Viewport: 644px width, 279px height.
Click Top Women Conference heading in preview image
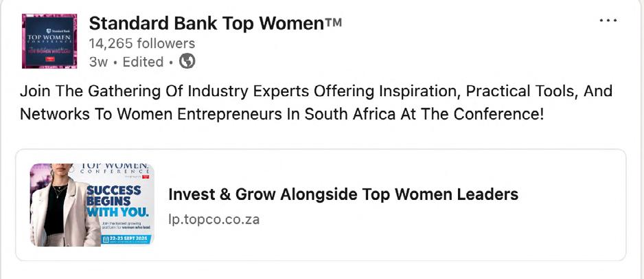pos(115,169)
